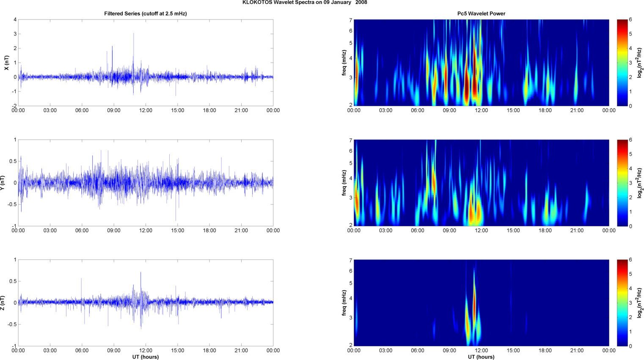Click the X component filtered time series plot
644x360 pixels.
coord(146,63)
